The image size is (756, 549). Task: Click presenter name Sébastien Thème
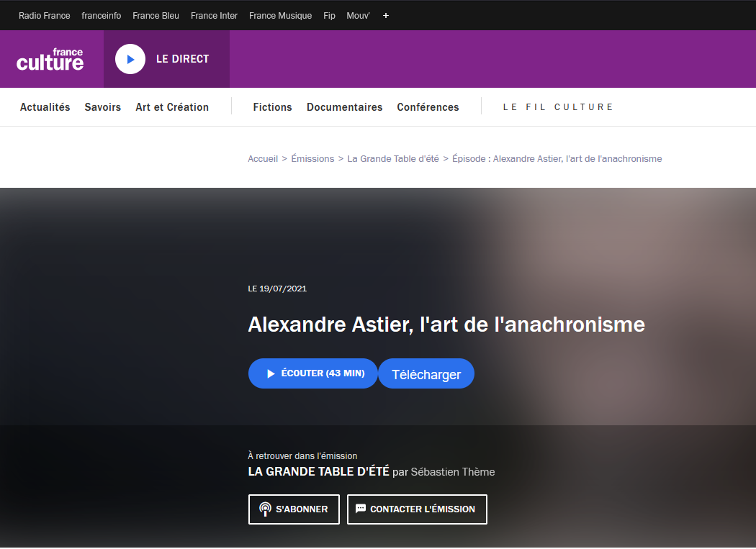[x=453, y=472]
